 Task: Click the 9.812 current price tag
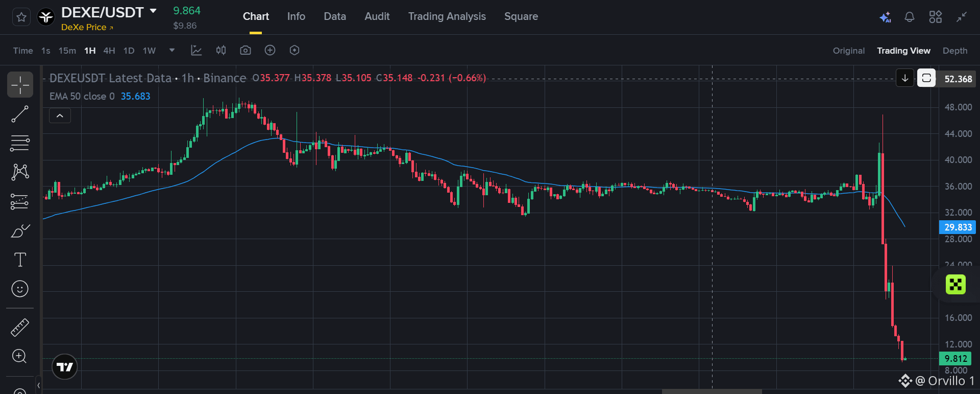coord(955,359)
